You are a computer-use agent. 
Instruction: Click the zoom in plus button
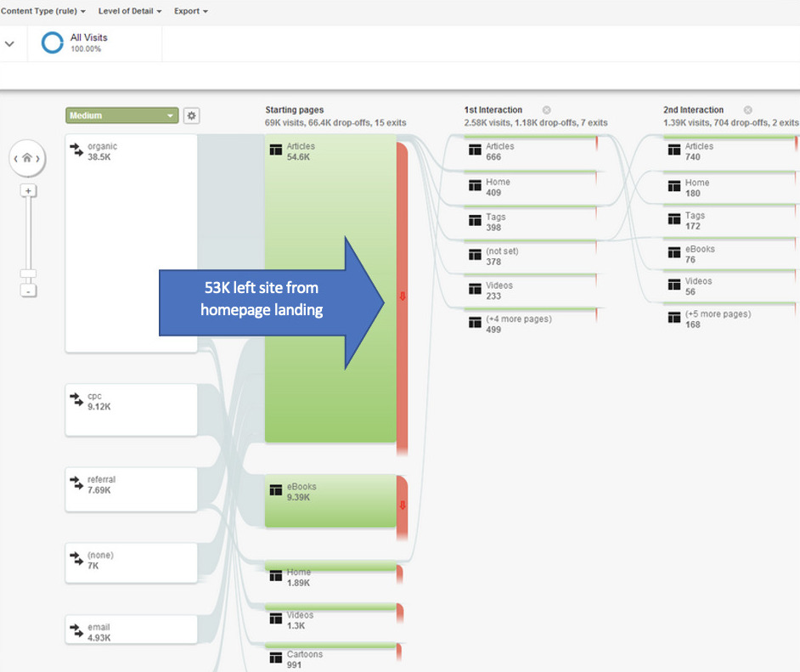point(28,191)
